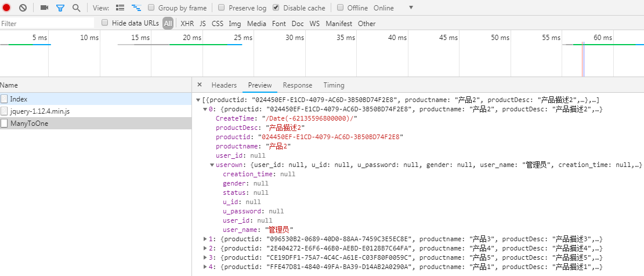Click the gender: null line
The width and height of the screenshot is (644, 276).
coord(245,183)
